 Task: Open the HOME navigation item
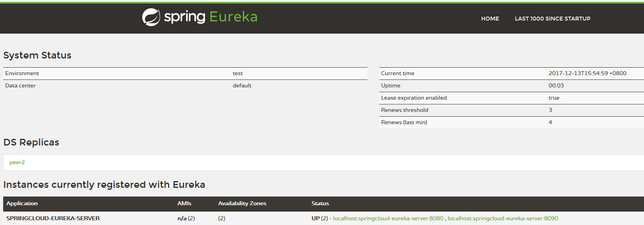[490, 19]
